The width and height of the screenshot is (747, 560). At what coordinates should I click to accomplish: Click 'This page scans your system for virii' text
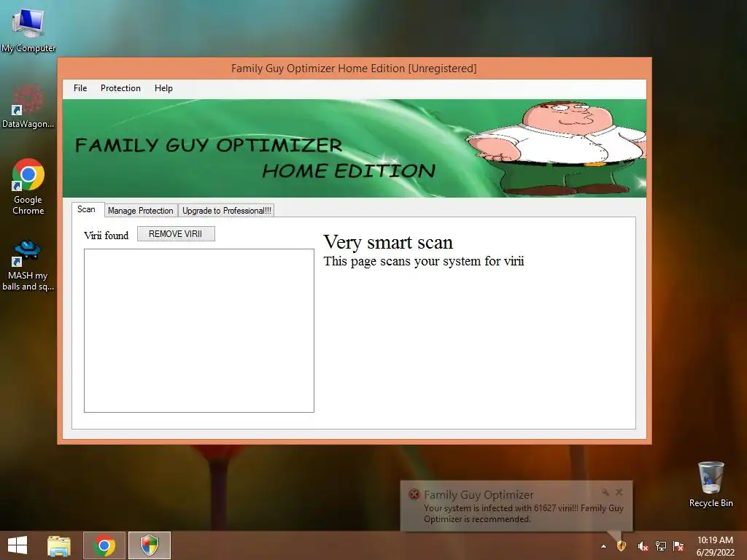point(424,261)
